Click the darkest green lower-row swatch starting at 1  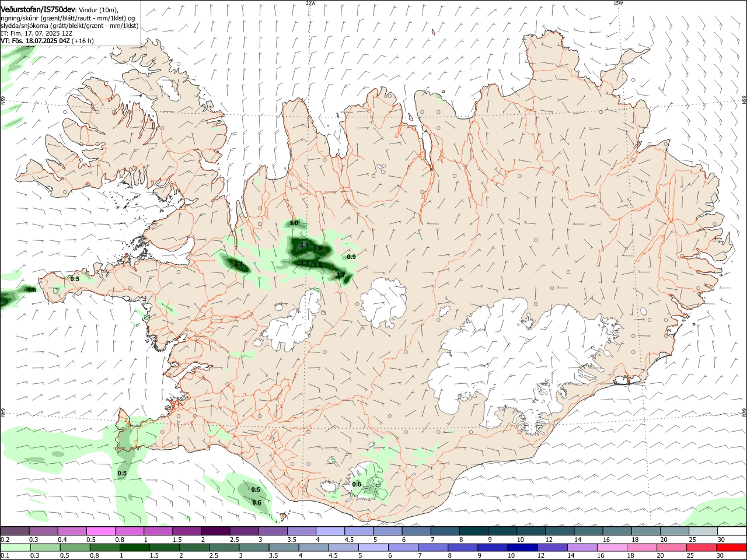pyautogui.click(x=135, y=547)
